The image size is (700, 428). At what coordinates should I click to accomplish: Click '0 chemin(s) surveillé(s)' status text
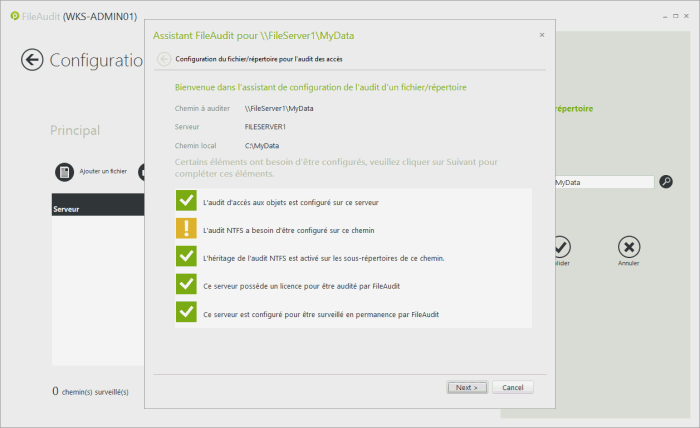pos(90,391)
